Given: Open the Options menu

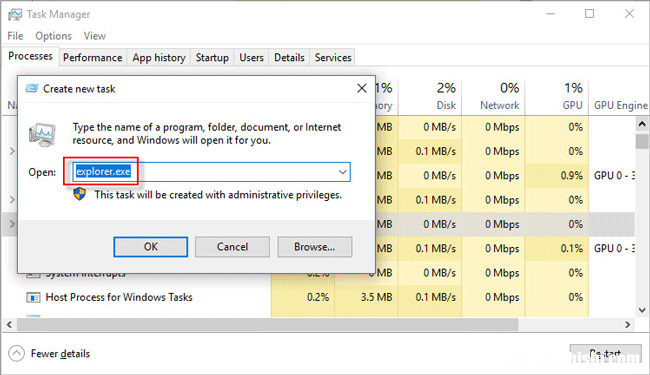Looking at the screenshot, I should point(53,36).
